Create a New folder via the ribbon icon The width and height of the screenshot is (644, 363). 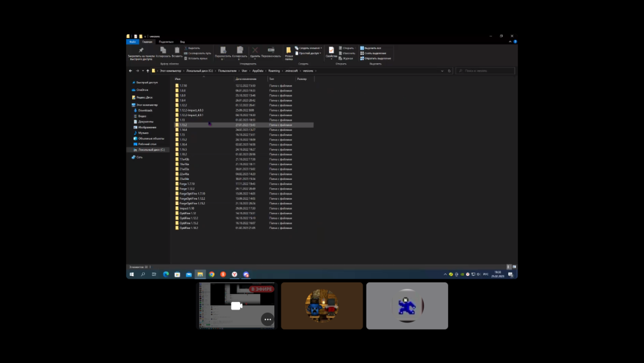point(289,50)
